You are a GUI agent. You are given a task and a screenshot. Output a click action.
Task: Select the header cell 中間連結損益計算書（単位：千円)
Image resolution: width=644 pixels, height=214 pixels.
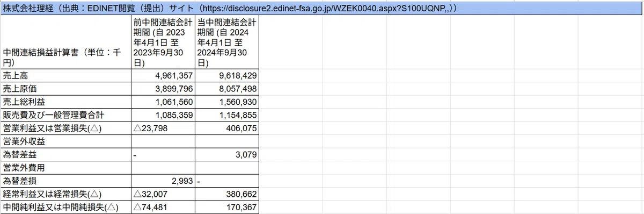click(66, 42)
